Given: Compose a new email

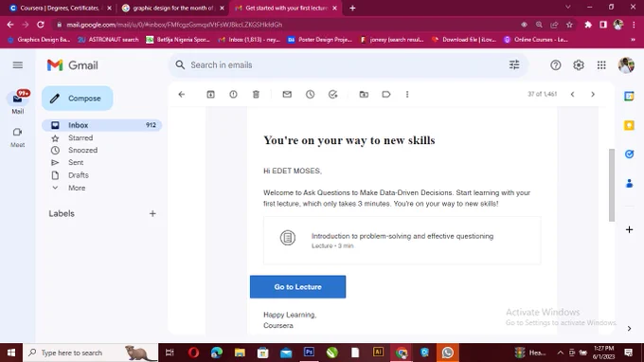Looking at the screenshot, I should coord(78,99).
